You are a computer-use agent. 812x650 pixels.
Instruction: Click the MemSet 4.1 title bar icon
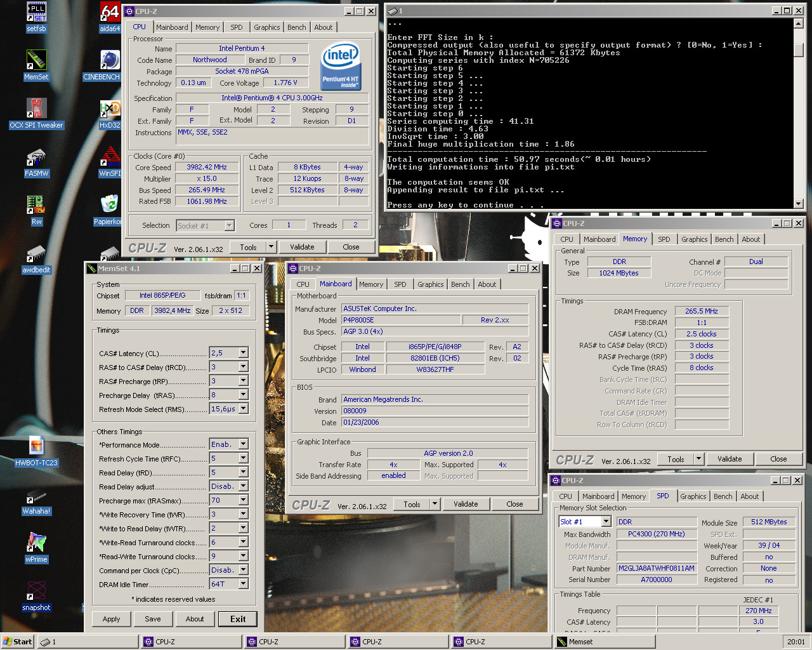[92, 269]
